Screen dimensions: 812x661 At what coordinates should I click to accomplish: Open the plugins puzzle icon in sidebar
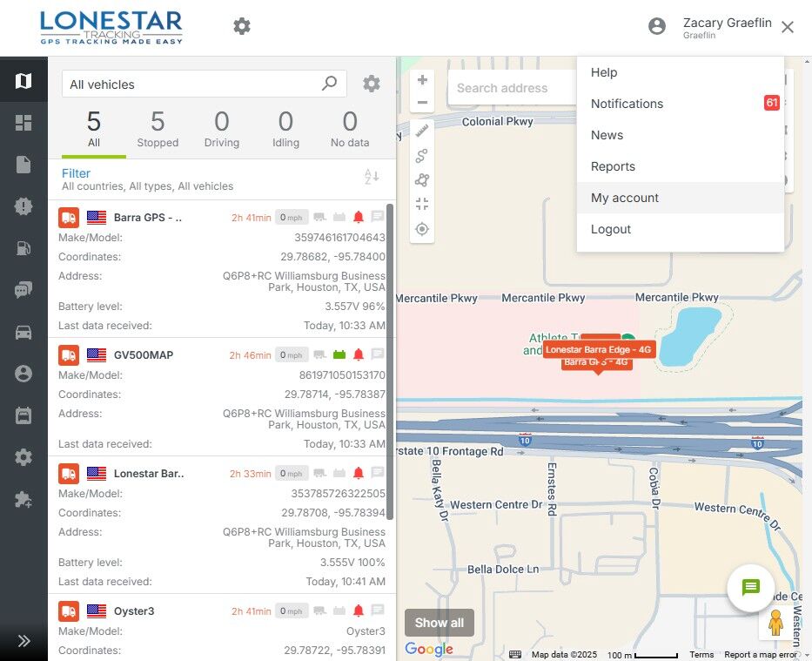pyautogui.click(x=23, y=499)
